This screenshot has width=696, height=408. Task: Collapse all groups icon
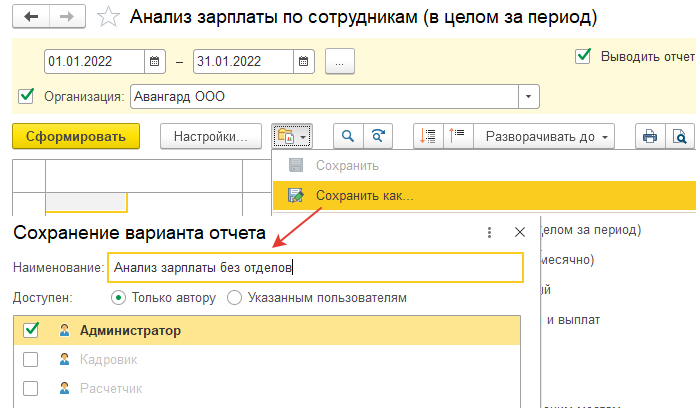coord(428,136)
